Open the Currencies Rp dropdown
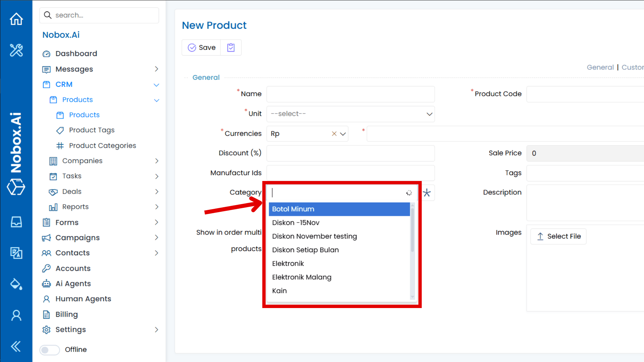The image size is (644, 362). pos(343,133)
